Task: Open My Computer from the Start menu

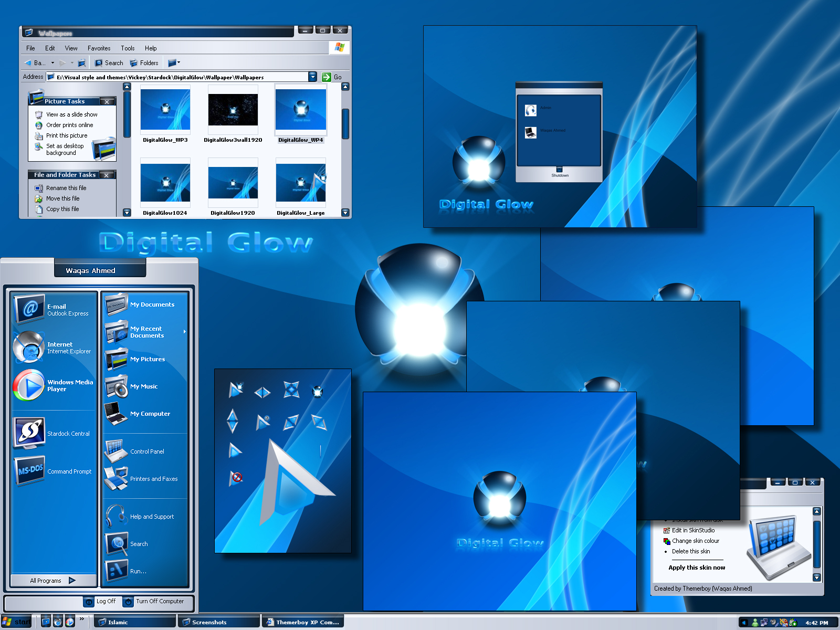Action: click(x=145, y=414)
